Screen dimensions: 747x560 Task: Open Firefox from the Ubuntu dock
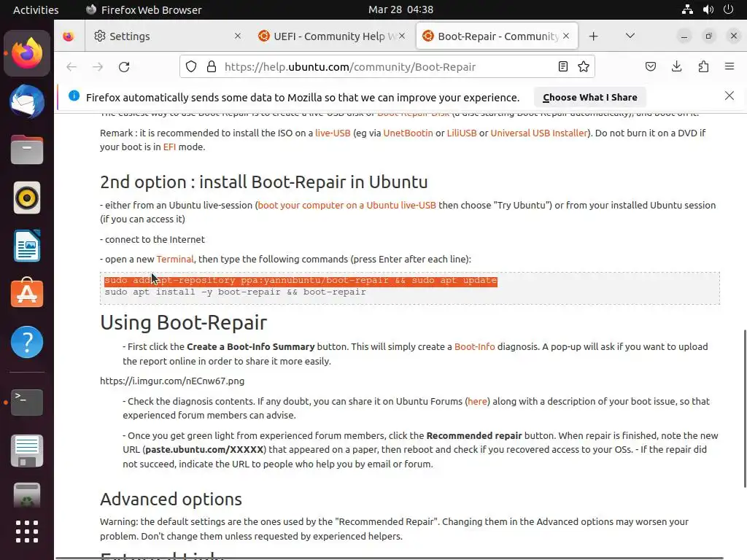pyautogui.click(x=27, y=53)
